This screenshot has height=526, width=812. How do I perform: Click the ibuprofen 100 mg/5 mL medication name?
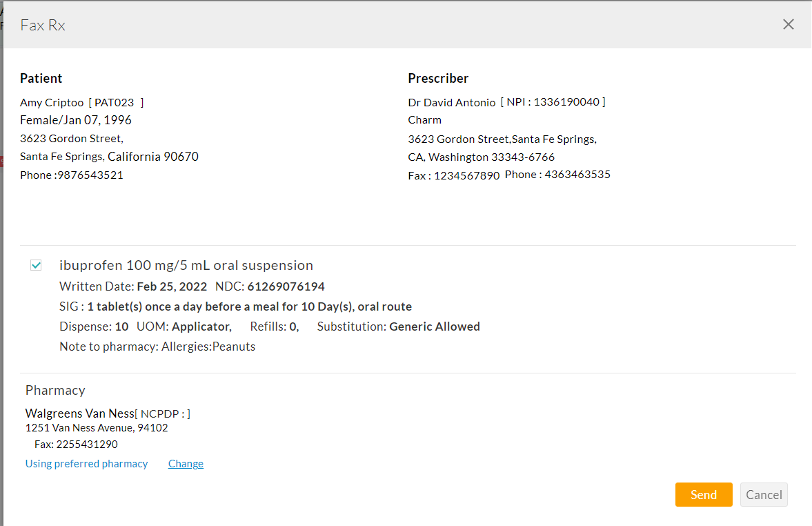186,265
